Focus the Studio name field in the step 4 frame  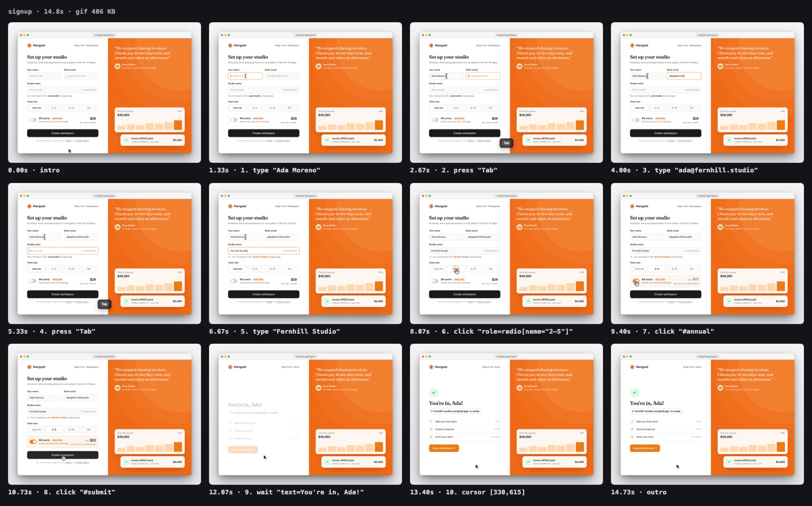pos(63,250)
